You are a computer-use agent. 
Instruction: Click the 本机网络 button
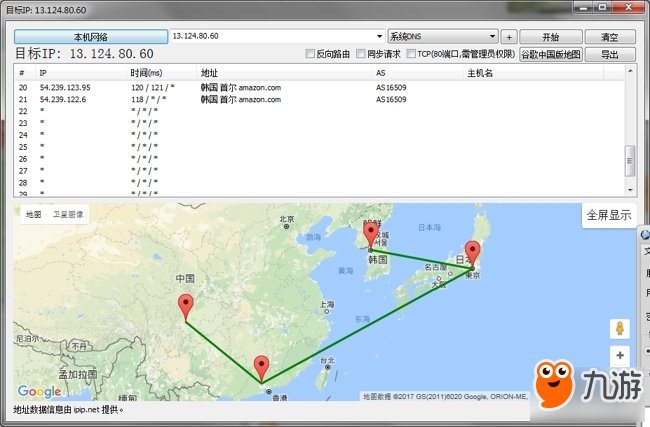pos(91,36)
